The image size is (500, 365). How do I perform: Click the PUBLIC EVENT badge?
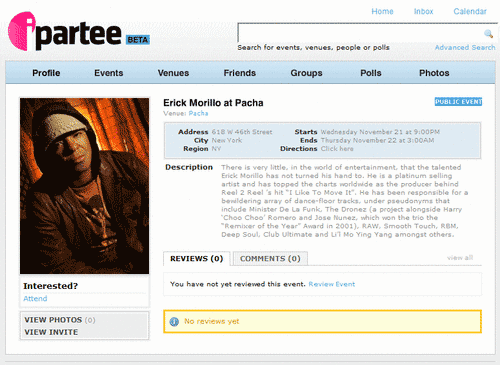click(x=458, y=102)
